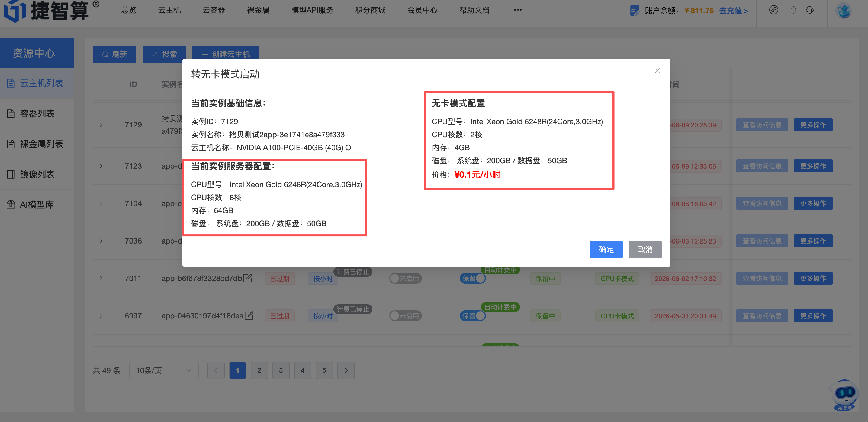
Task: Expand row 7129
Action: (101, 125)
